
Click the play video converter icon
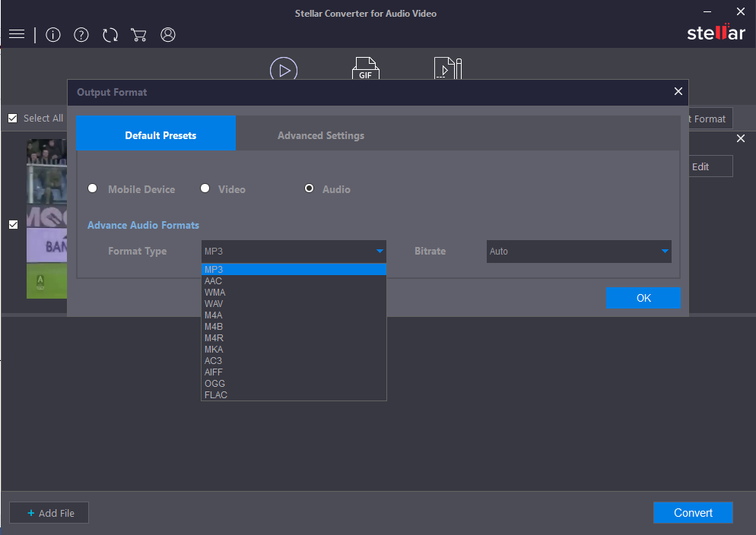[x=284, y=68]
